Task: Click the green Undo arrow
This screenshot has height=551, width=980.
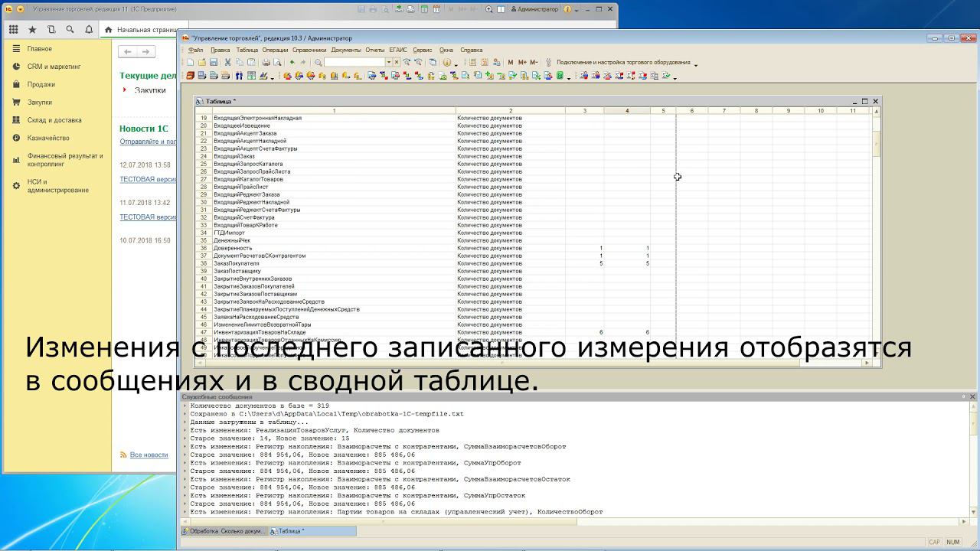Action: (x=292, y=62)
